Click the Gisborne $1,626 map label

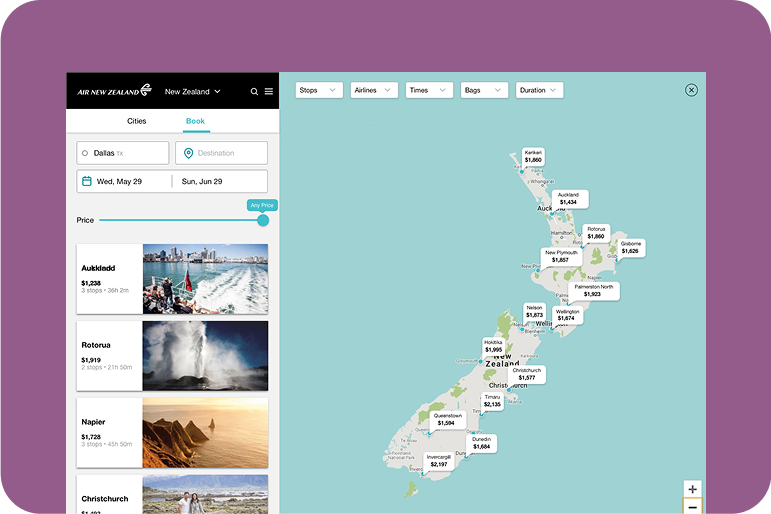coord(631,247)
